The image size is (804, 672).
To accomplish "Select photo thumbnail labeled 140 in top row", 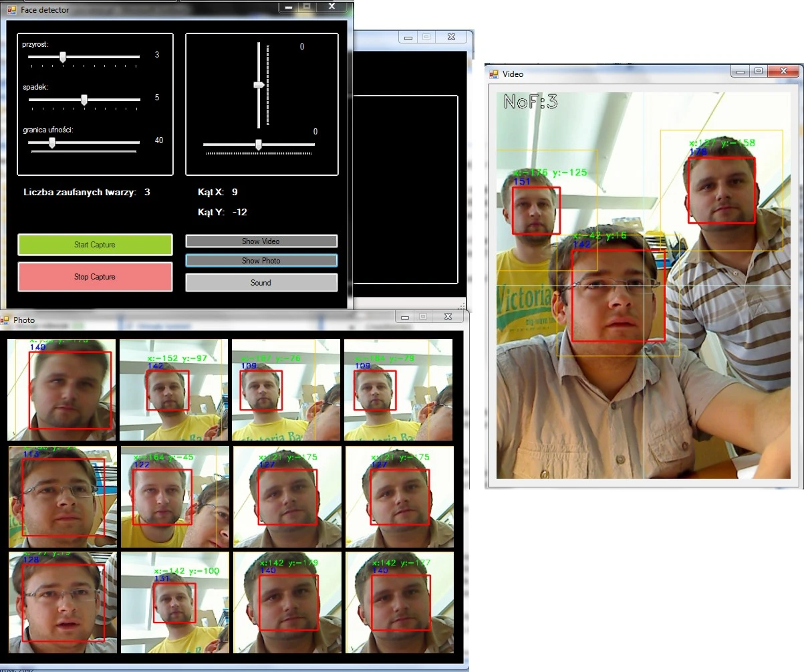I will [x=61, y=390].
